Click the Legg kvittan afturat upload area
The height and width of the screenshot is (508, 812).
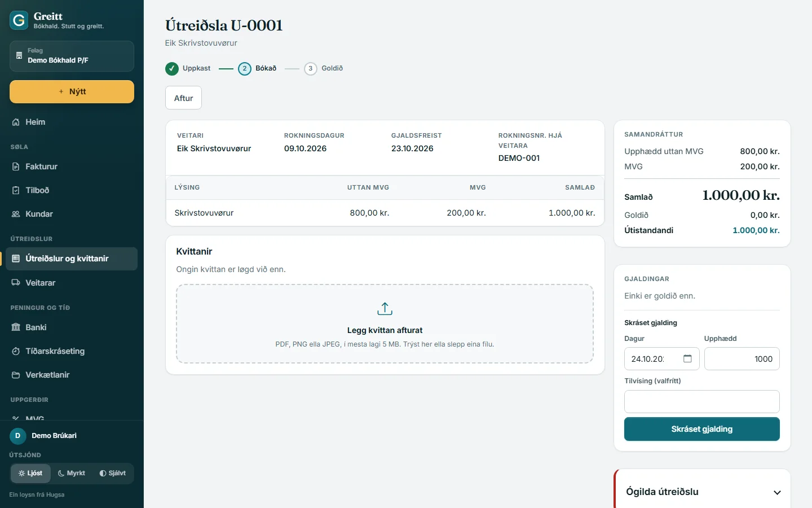point(385,324)
